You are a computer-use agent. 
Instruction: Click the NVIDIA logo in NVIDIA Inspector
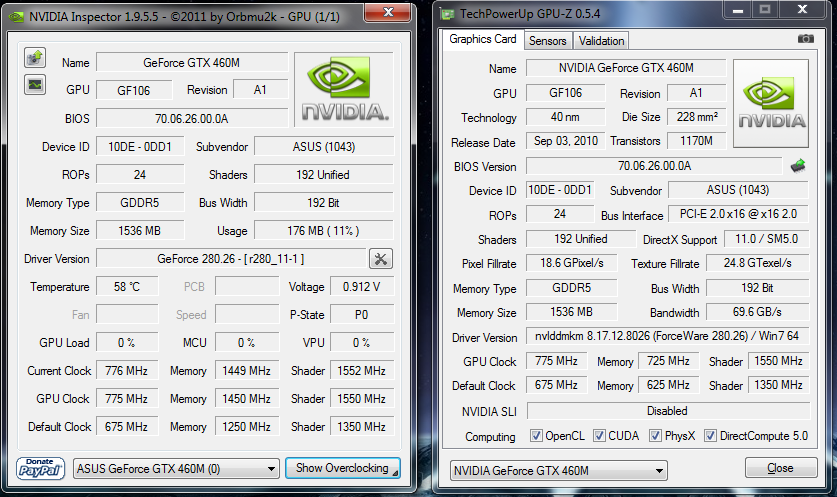344,90
